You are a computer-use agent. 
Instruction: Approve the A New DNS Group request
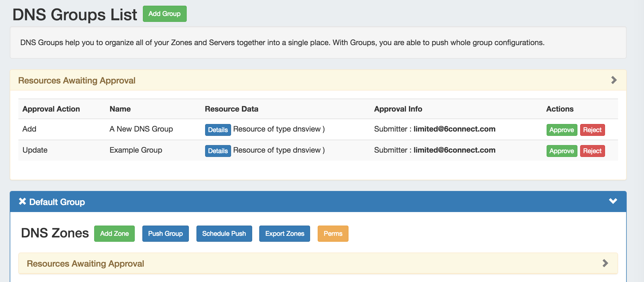click(561, 130)
